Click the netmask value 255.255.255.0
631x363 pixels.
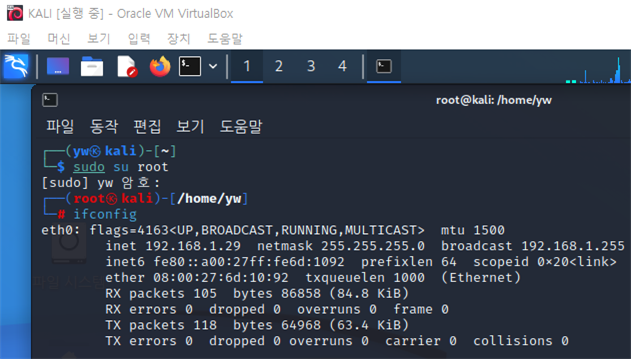tap(373, 245)
